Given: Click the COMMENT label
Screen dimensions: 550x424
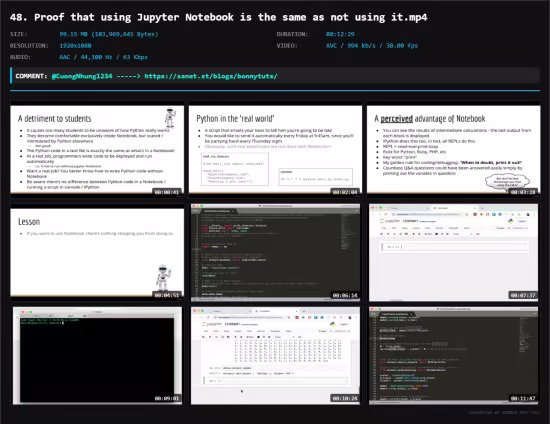Looking at the screenshot, I should [x=31, y=76].
